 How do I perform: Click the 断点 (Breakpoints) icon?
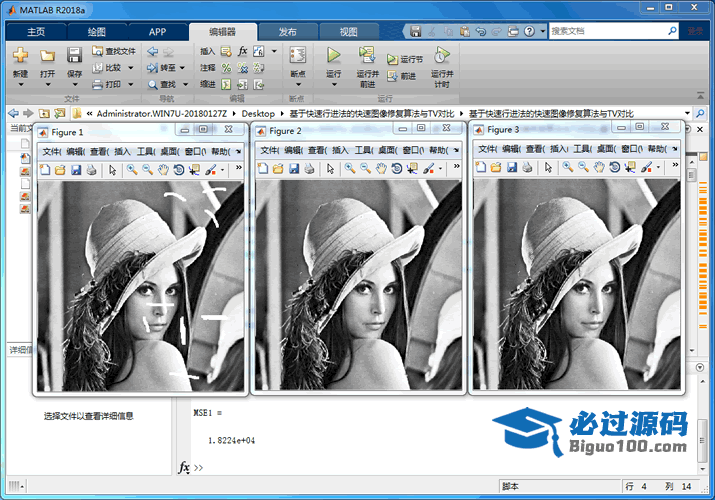[x=298, y=55]
